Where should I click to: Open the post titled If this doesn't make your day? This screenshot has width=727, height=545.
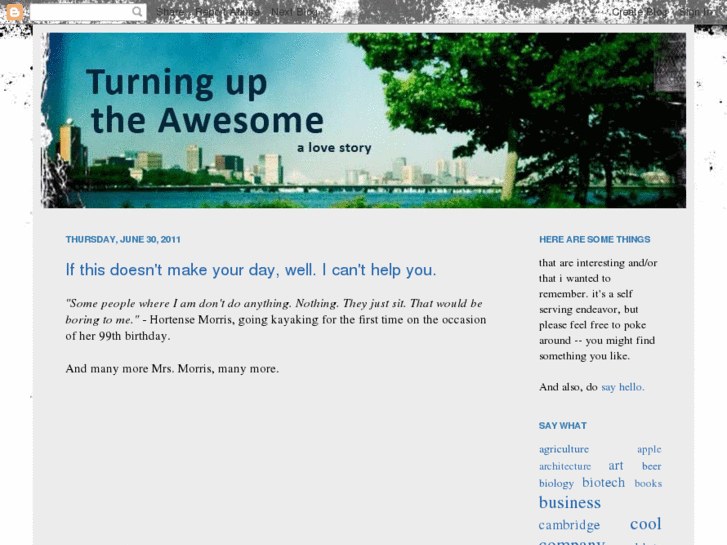click(x=251, y=269)
